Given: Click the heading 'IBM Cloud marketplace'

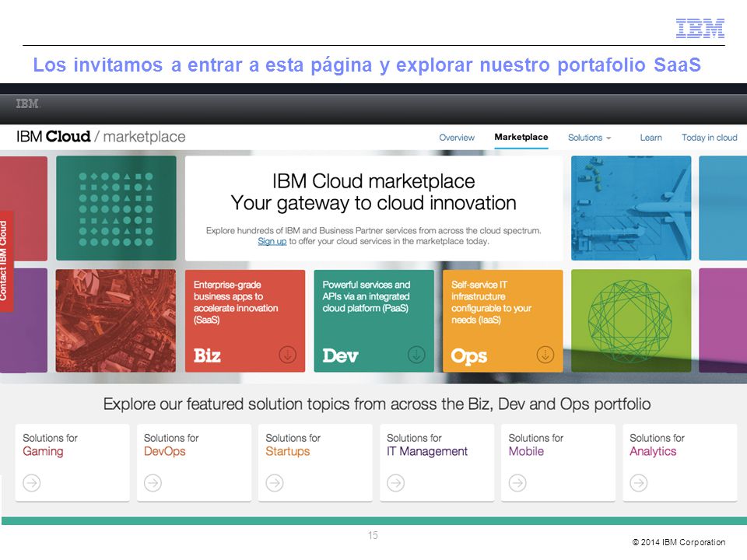Looking at the screenshot, I should [x=373, y=181].
